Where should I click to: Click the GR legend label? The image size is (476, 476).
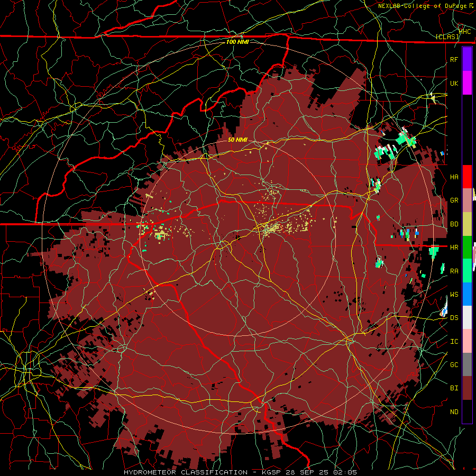click(454, 200)
